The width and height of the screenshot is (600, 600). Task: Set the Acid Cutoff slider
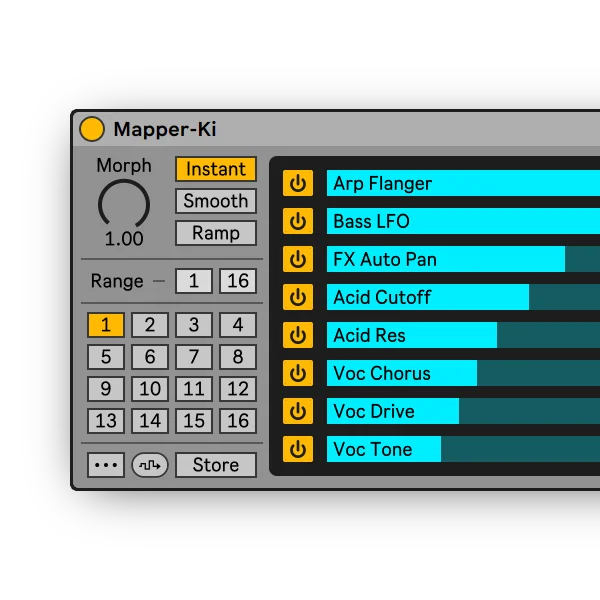tap(463, 297)
